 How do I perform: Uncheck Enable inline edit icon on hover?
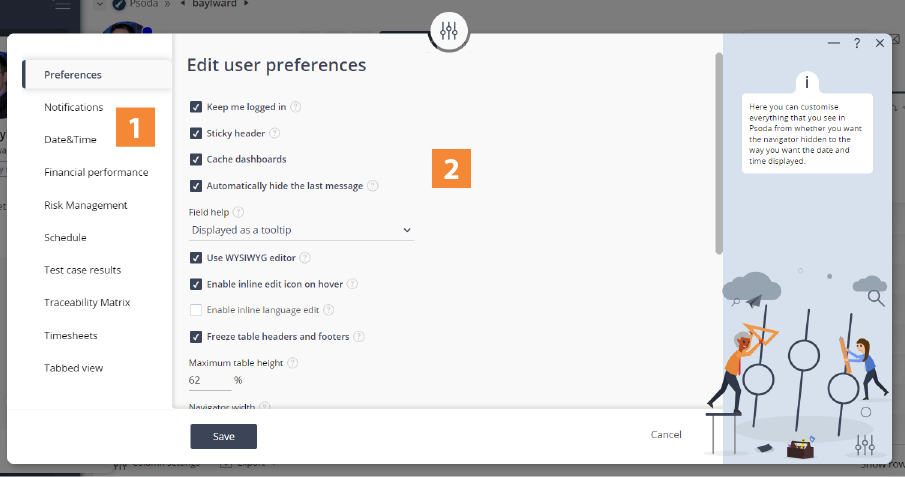[196, 284]
